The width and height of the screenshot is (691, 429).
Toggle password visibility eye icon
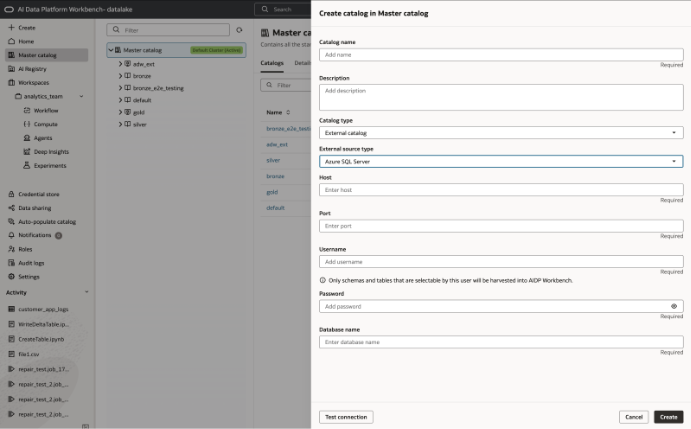coord(674,306)
